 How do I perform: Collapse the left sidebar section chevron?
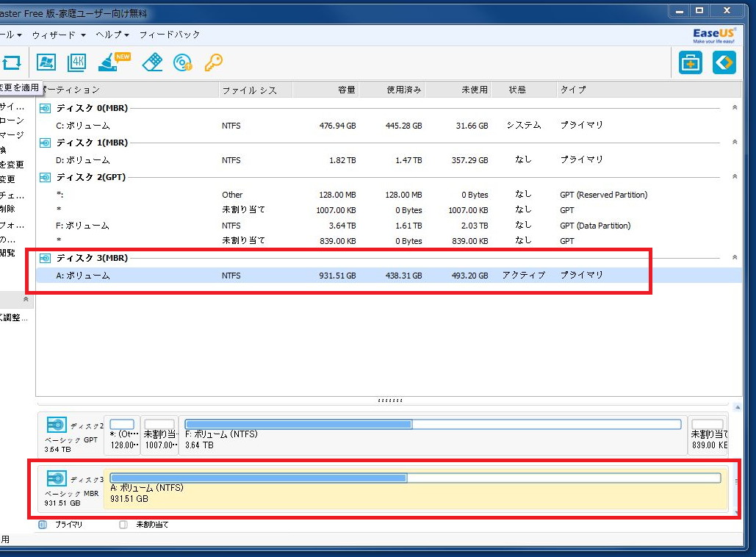point(26,300)
